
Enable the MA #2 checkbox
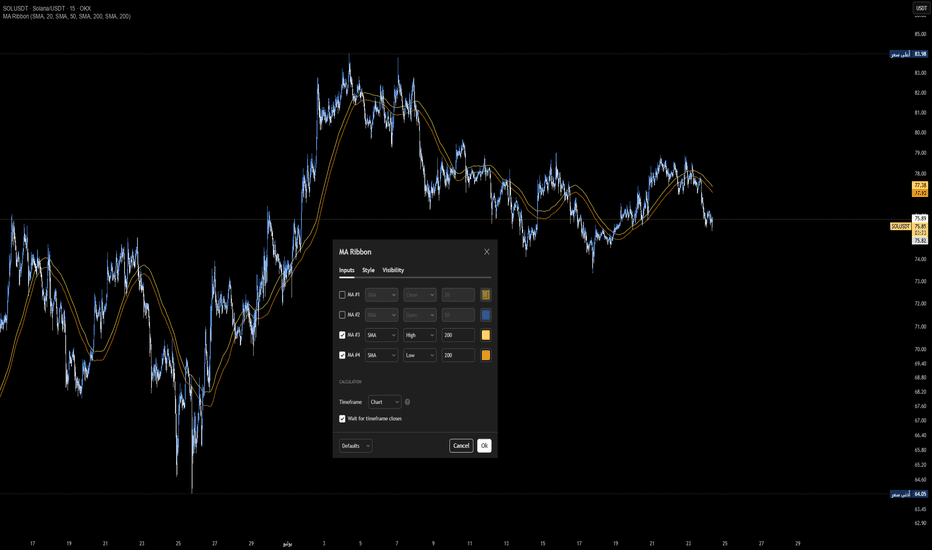click(342, 315)
